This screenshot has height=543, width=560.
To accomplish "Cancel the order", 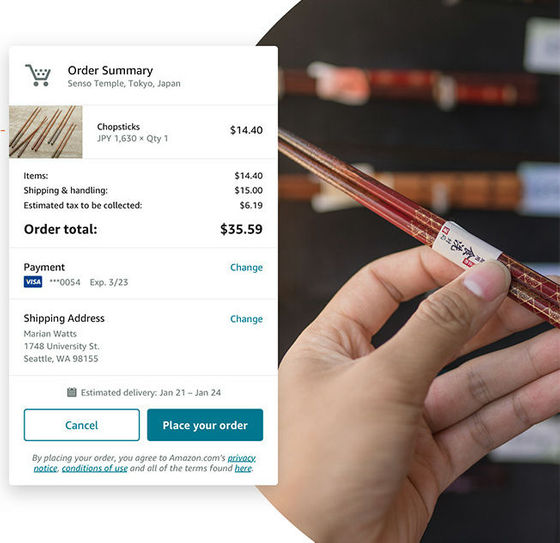I will click(x=82, y=425).
